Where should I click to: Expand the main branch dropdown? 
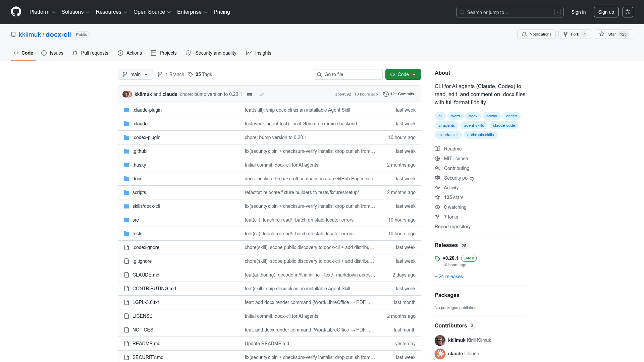136,74
